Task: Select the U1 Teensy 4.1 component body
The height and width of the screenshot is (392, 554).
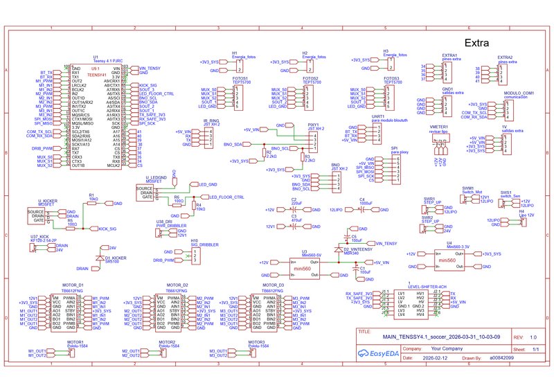Action: tap(96, 117)
